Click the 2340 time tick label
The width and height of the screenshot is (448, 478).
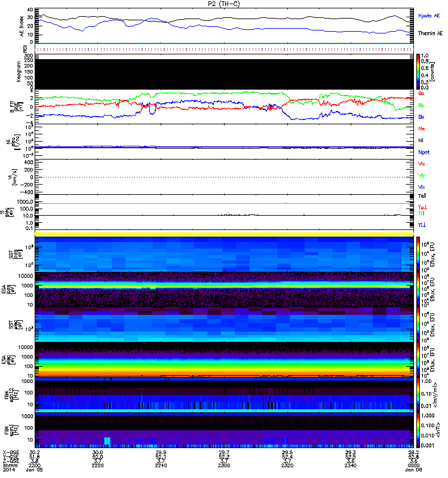point(351,465)
